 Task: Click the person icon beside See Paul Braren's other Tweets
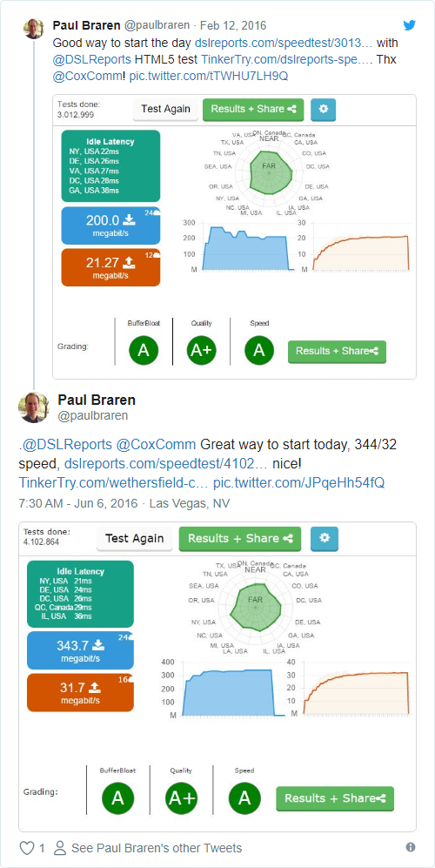click(x=61, y=847)
